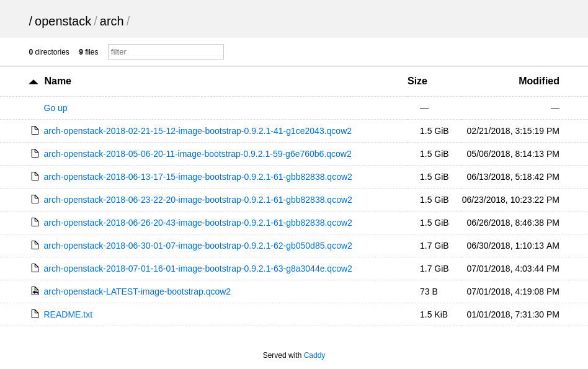The height and width of the screenshot is (369, 588).
Task: Click symlink icon beside LATEST image-bootstrap file
Action: point(35,291)
